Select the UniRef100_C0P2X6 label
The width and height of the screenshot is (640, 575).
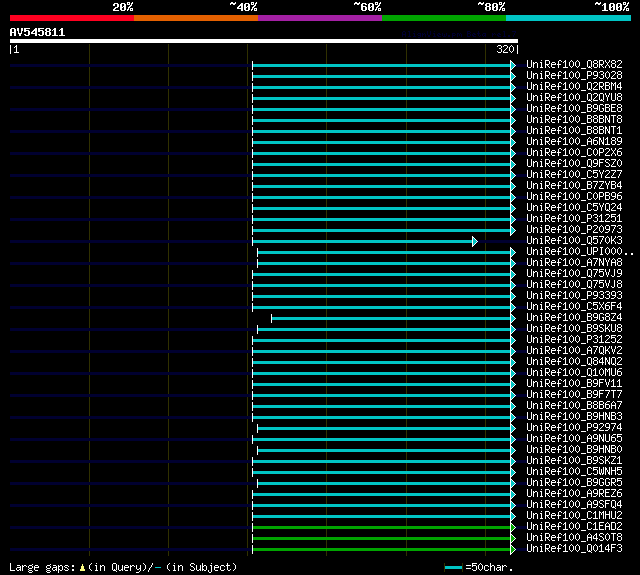(x=574, y=153)
